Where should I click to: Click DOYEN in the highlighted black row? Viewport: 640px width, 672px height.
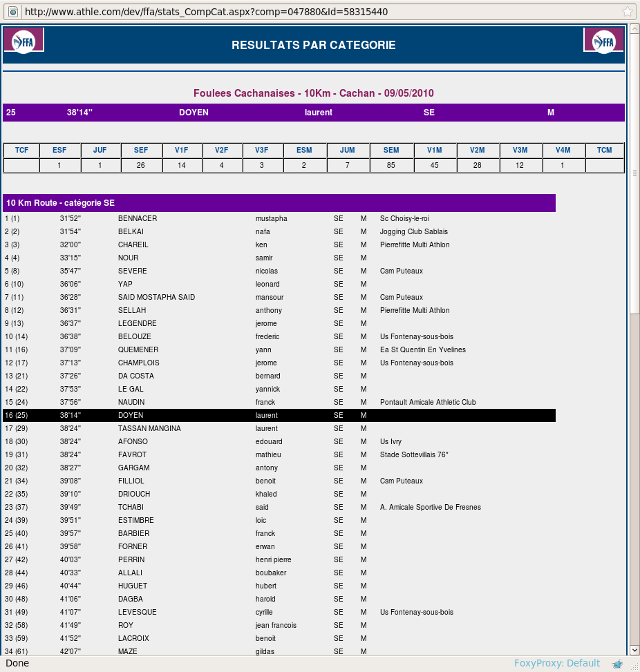(131, 415)
